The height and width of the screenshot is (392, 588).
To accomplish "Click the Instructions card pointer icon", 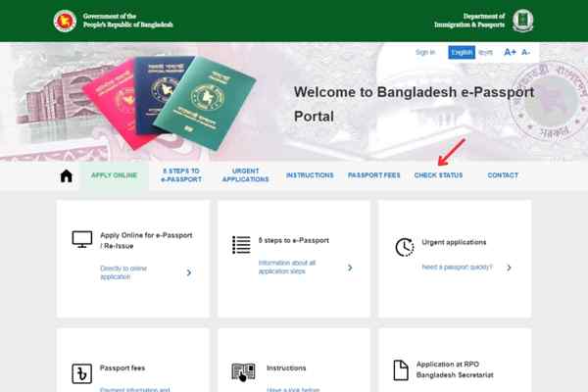I will pos(243,372).
